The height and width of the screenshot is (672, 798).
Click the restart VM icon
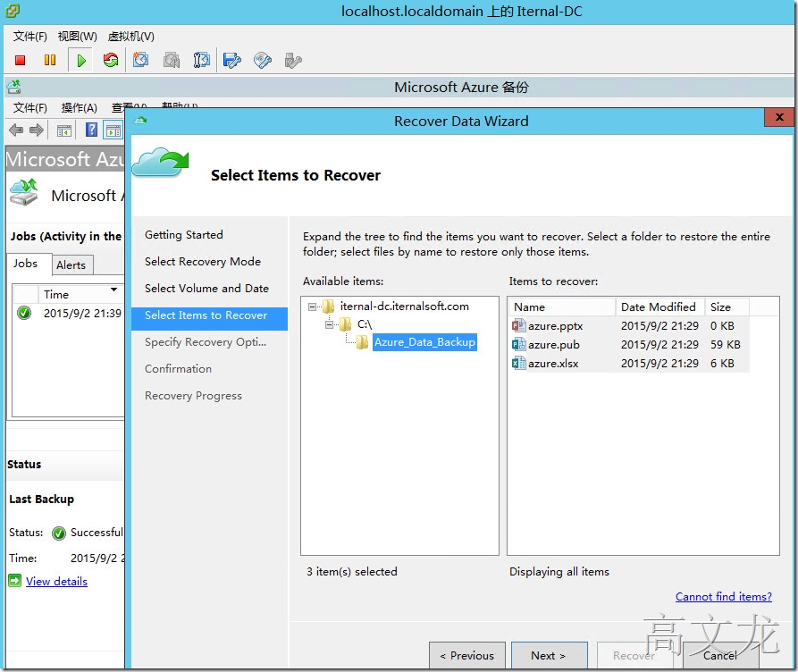[x=111, y=60]
